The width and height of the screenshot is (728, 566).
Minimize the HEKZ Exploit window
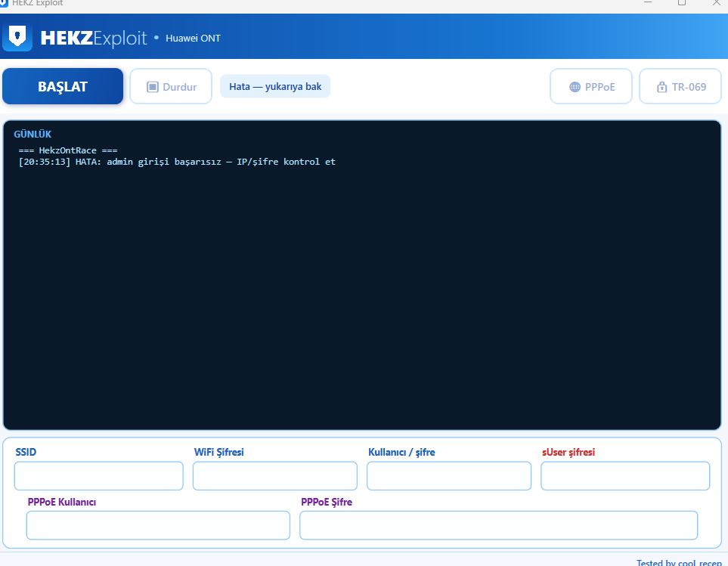(648, 3)
